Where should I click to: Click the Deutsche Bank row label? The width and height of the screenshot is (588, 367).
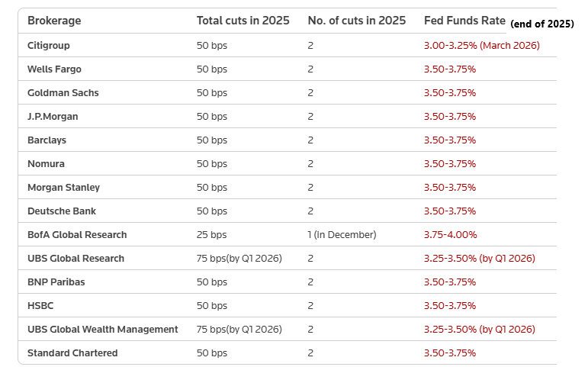pos(62,211)
